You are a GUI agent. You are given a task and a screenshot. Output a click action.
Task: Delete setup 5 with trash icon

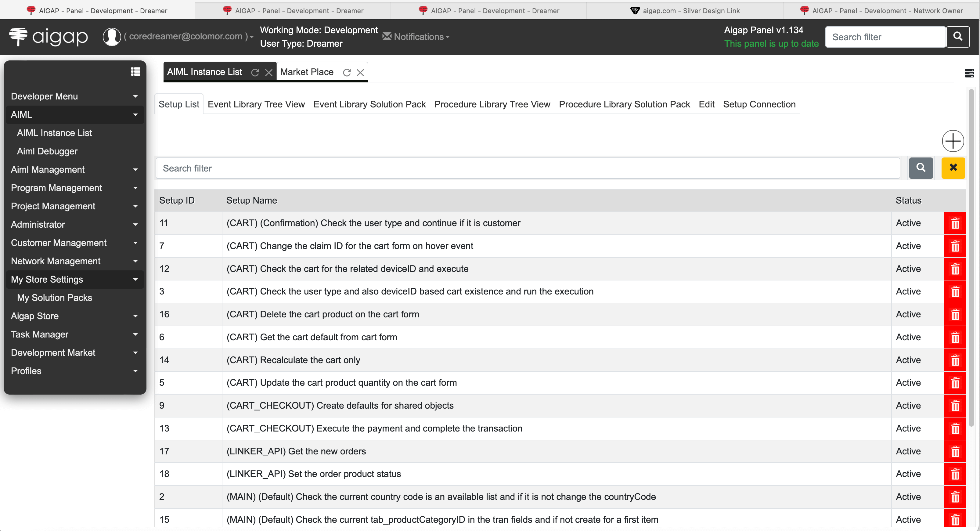pos(955,383)
